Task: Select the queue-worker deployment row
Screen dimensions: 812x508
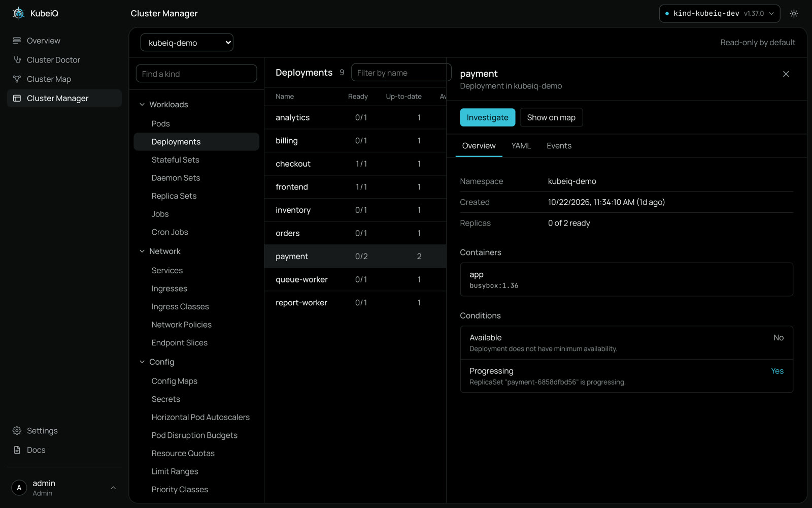Action: point(355,279)
